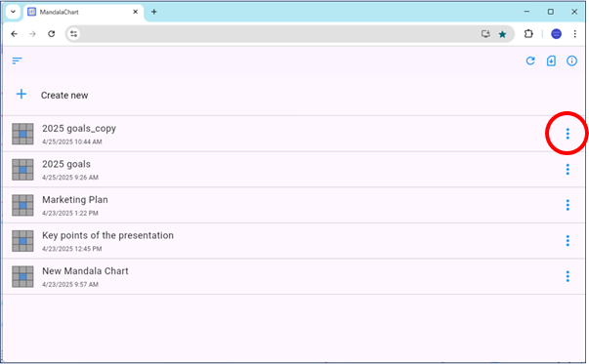Open options menu for 2025 goals_copy
The height and width of the screenshot is (364, 589).
(568, 134)
